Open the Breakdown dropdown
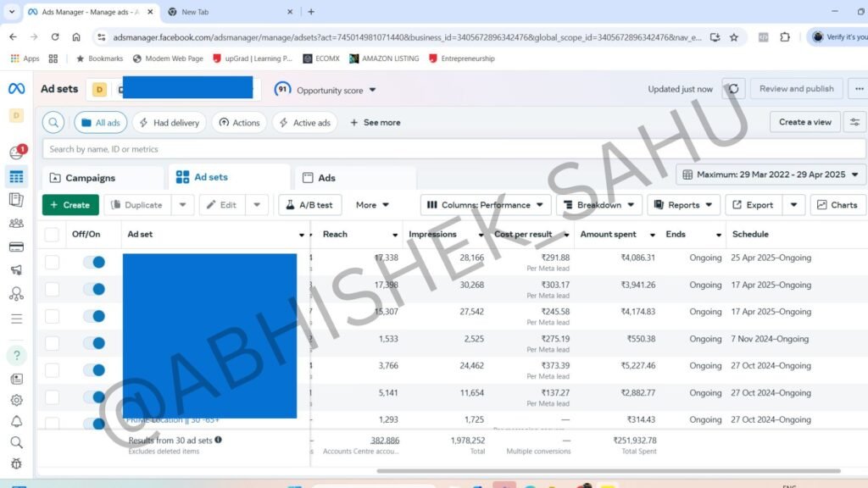 (x=599, y=205)
